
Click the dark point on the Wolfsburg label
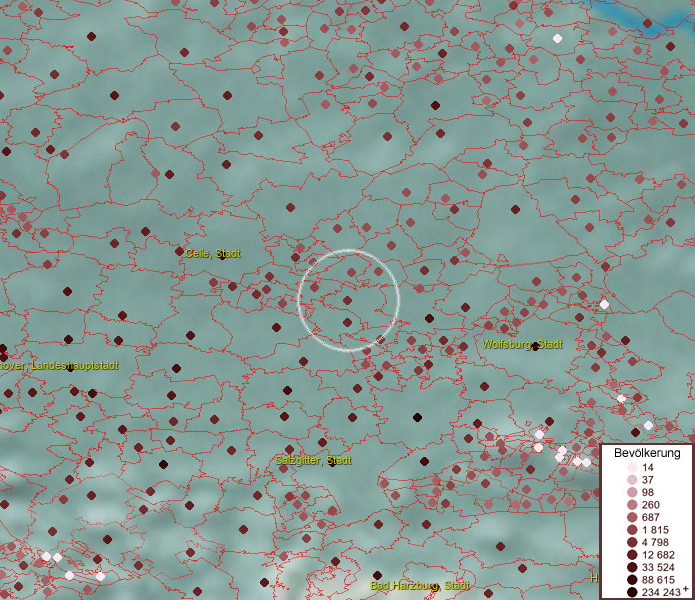coord(535,347)
